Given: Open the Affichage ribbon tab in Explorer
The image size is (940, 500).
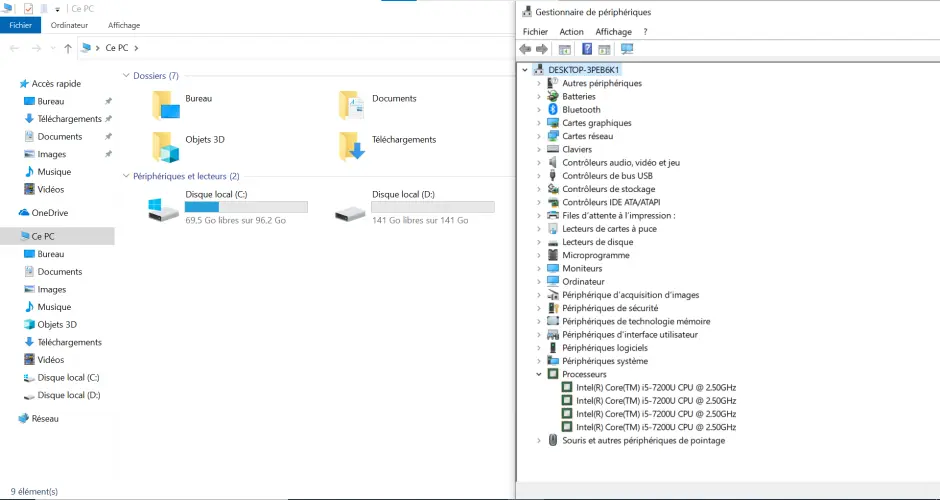Looking at the screenshot, I should pos(124,25).
